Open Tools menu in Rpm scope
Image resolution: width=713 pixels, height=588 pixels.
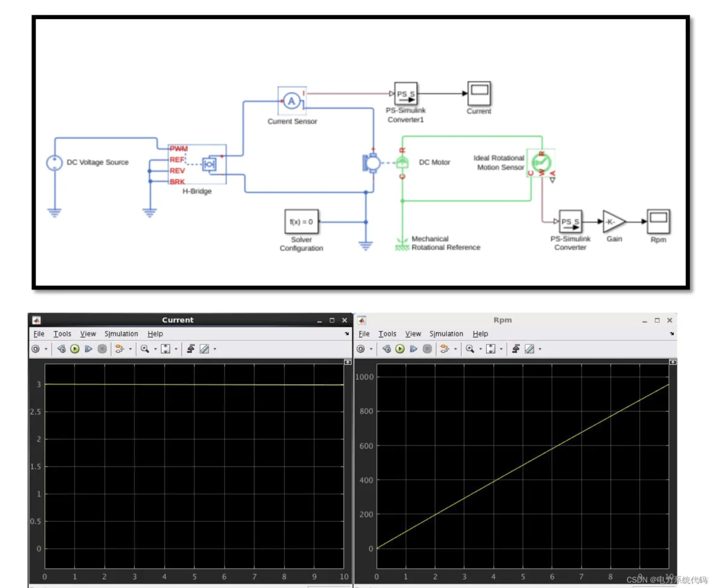[387, 334]
